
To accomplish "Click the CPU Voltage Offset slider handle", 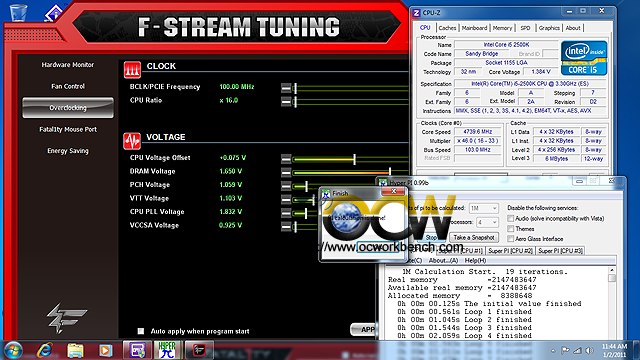I will [x=354, y=159].
